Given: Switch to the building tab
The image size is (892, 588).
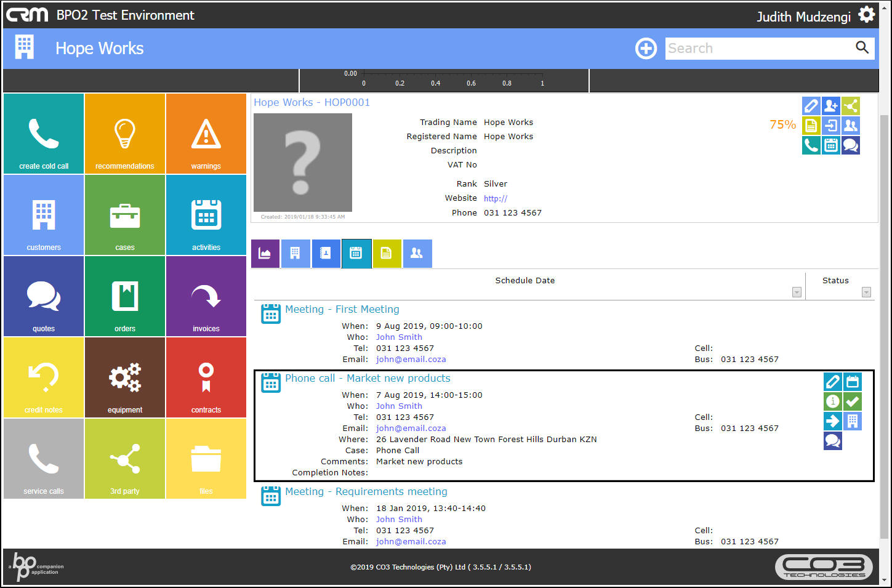Looking at the screenshot, I should [x=295, y=254].
